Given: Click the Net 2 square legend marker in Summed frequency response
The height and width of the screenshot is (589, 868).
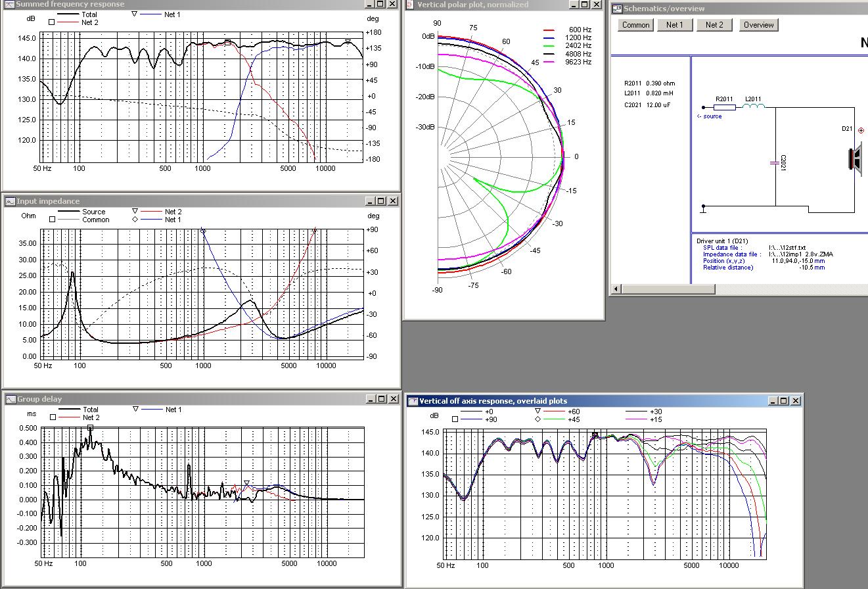Looking at the screenshot, I should (52, 22).
